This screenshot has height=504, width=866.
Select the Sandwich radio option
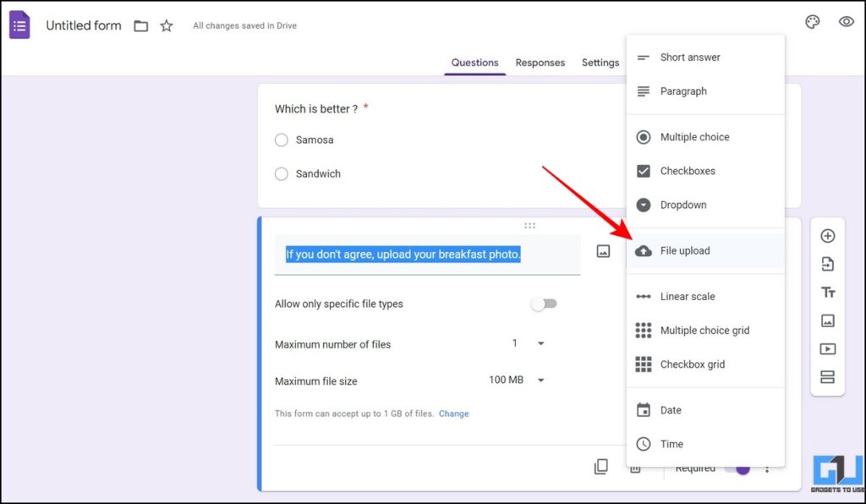click(281, 173)
